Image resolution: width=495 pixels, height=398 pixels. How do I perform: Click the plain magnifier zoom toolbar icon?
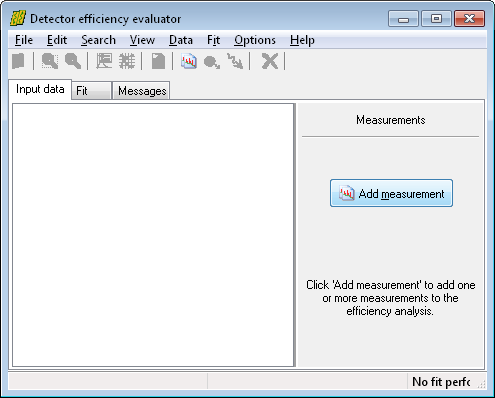[73, 61]
